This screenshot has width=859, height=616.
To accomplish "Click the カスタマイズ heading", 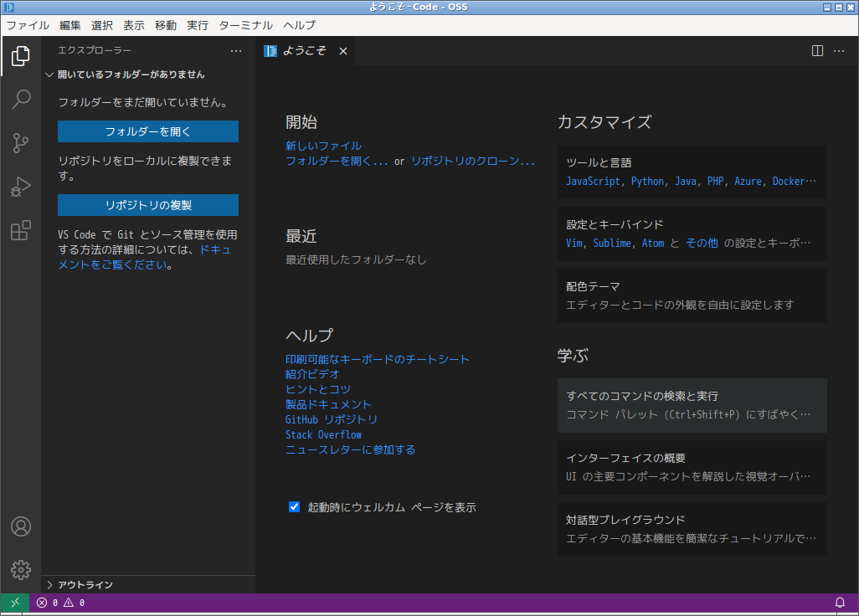I will 604,121.
